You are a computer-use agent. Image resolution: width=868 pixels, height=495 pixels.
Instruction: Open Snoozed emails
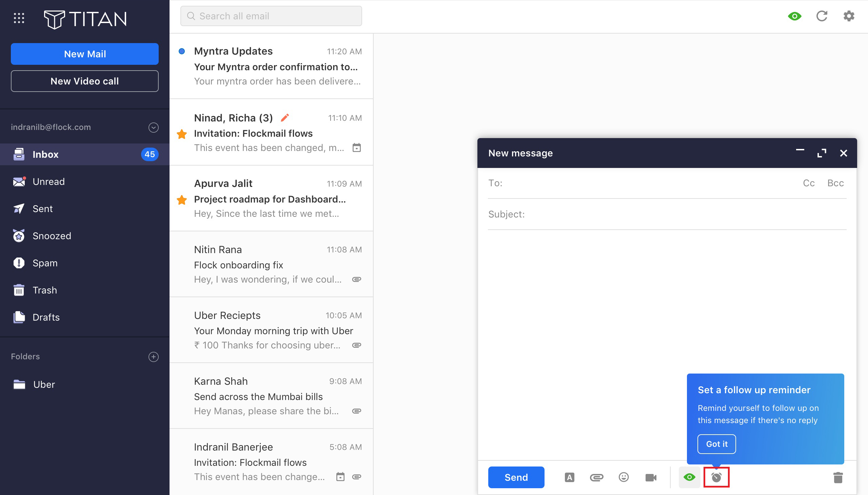pyautogui.click(x=85, y=236)
